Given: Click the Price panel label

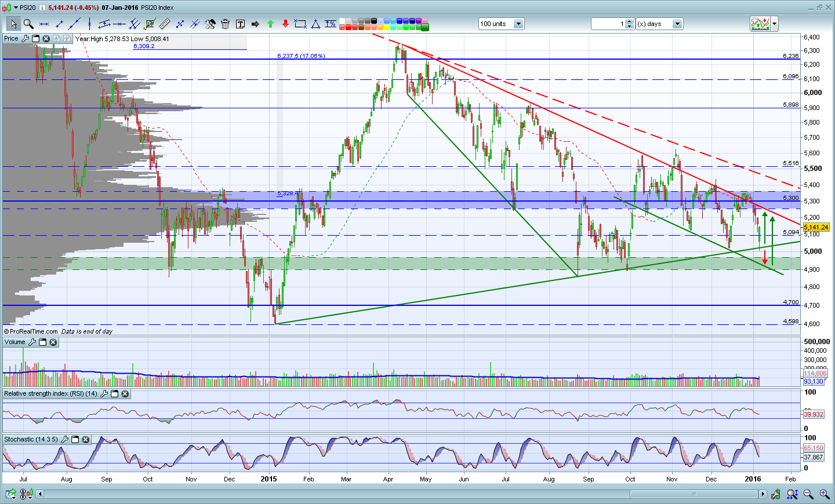Looking at the screenshot, I should (x=11, y=39).
